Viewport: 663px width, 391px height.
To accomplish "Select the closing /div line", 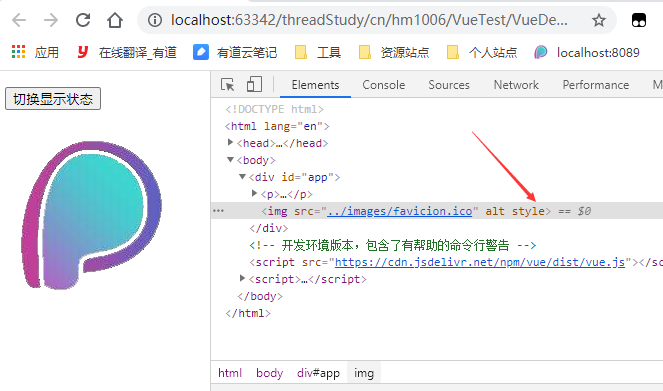I will tap(268, 228).
